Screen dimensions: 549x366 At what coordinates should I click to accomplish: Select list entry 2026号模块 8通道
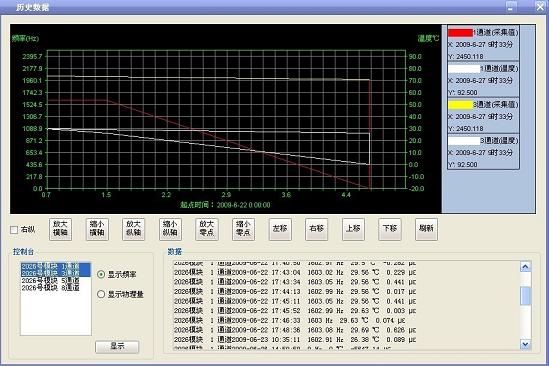(55, 288)
